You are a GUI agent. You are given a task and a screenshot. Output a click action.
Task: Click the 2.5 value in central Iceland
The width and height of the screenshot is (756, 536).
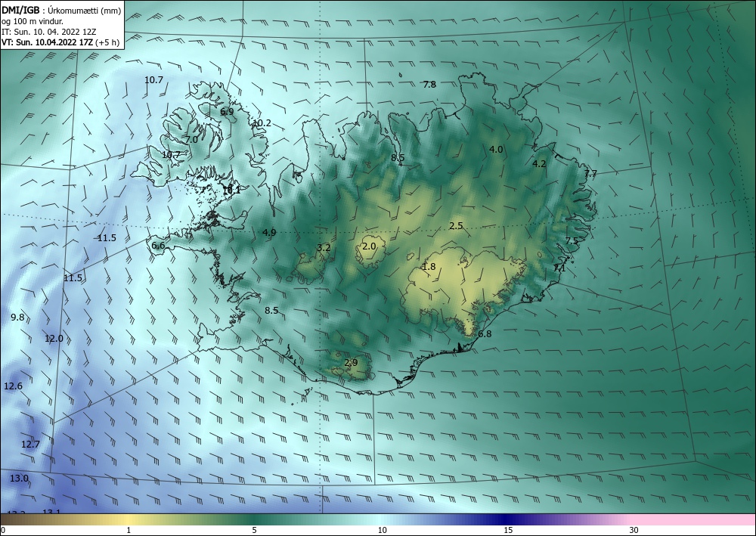coord(456,225)
